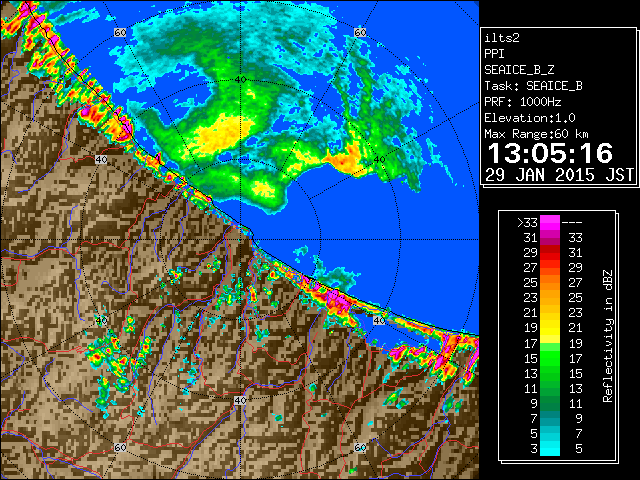The image size is (640, 480).
Task: Click the 60 km ring label in the south-west
Action: click(120, 448)
